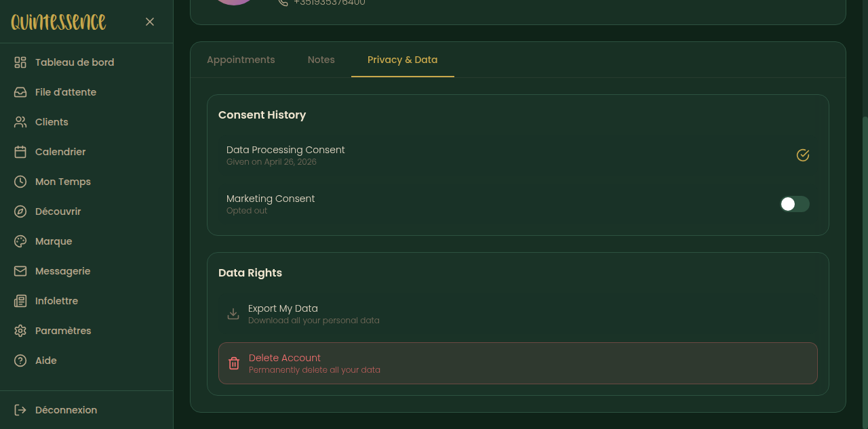
Task: Select the Privacy & Data tab
Action: click(403, 60)
